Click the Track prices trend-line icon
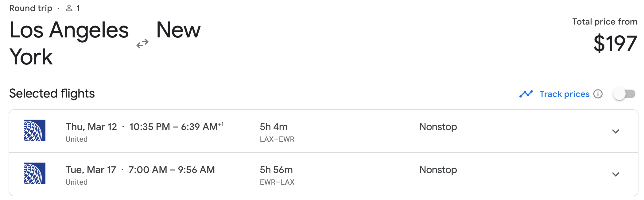The height and width of the screenshot is (200, 644). [526, 94]
